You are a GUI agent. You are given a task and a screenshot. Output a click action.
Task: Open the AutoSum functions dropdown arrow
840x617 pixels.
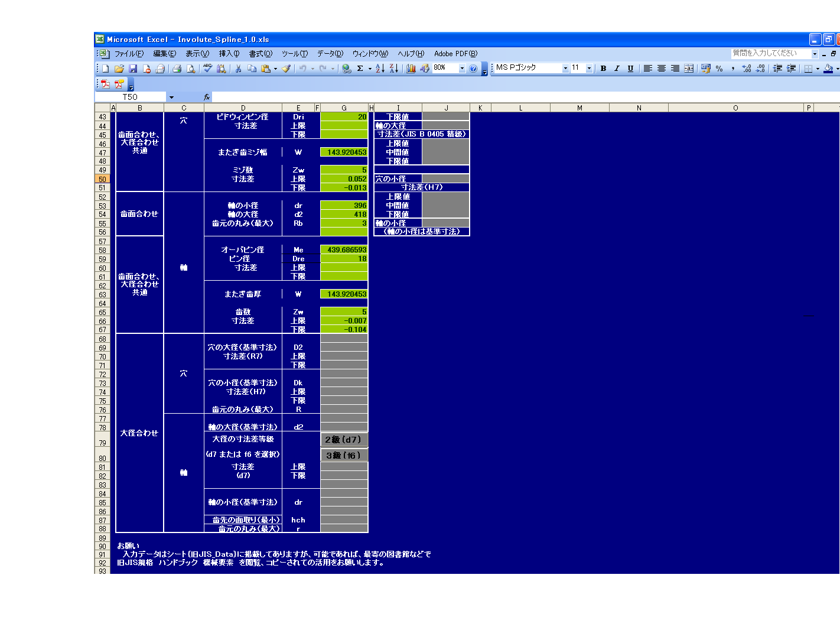370,69
